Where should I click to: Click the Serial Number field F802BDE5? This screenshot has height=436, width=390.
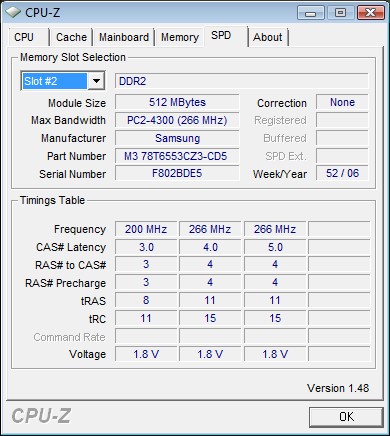[177, 173]
